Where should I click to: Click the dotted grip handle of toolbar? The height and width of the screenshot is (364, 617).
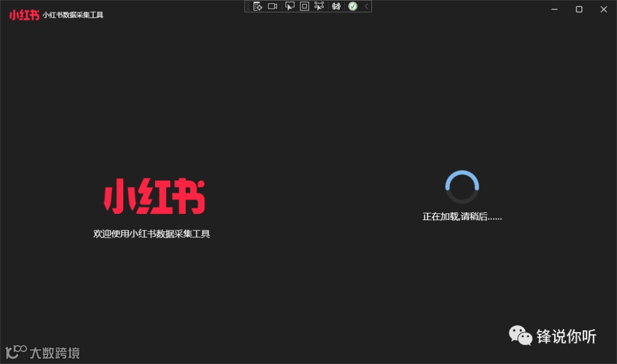248,6
